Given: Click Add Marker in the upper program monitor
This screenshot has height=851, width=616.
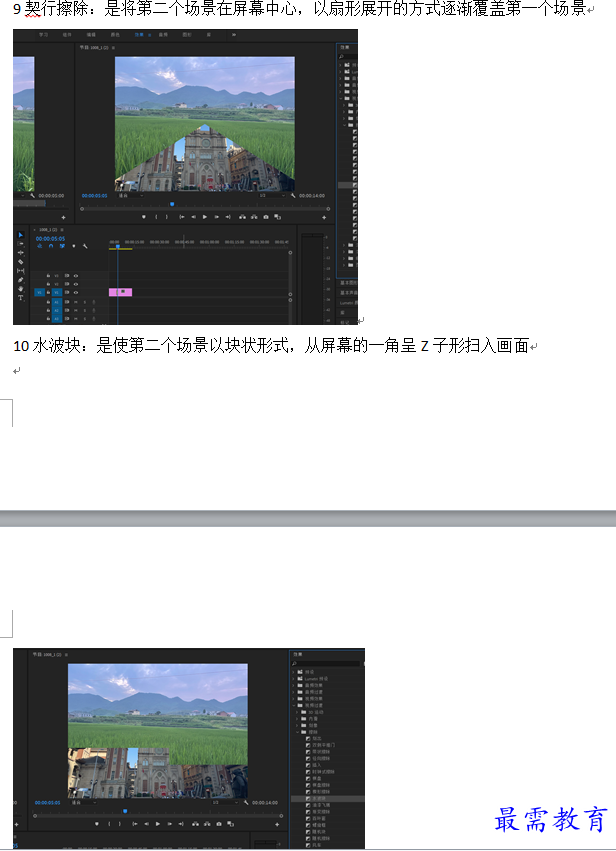Looking at the screenshot, I should (143, 217).
